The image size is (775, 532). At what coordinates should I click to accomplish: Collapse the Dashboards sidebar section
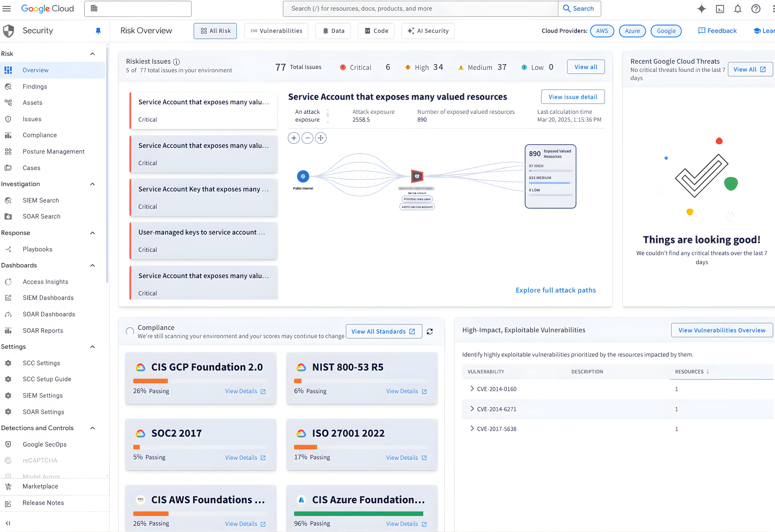(92, 265)
